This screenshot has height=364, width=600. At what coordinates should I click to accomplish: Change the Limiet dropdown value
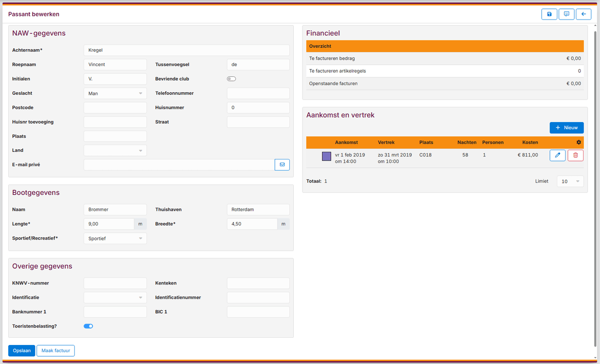[x=570, y=181]
